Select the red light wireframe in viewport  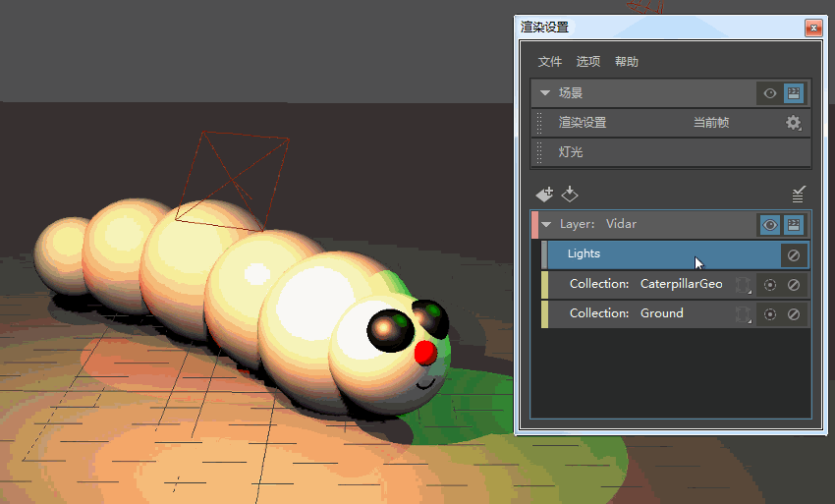click(232, 181)
